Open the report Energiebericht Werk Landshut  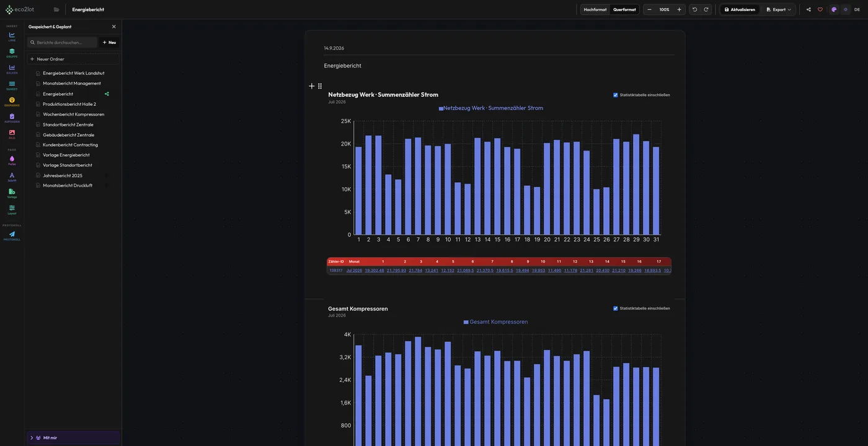point(73,73)
